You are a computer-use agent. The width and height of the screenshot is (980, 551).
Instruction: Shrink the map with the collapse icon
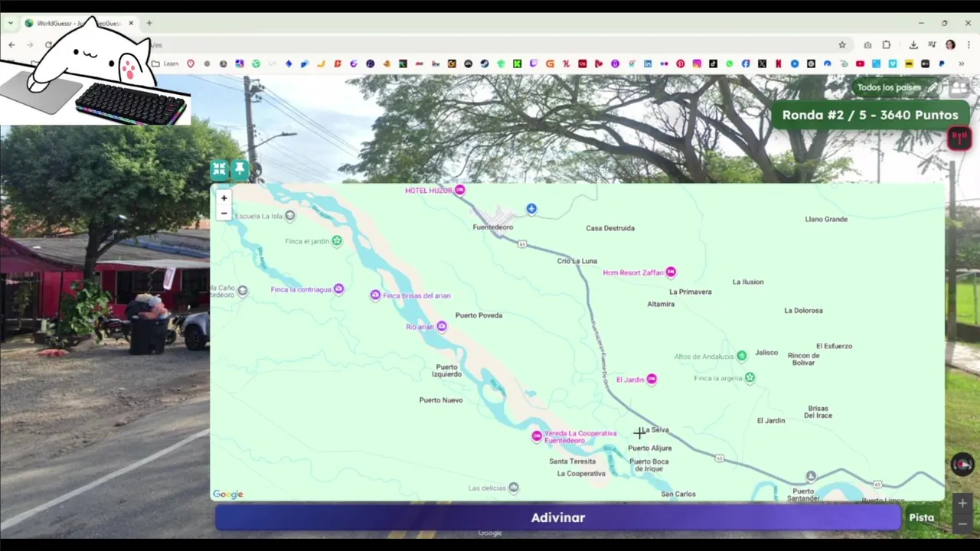[220, 169]
